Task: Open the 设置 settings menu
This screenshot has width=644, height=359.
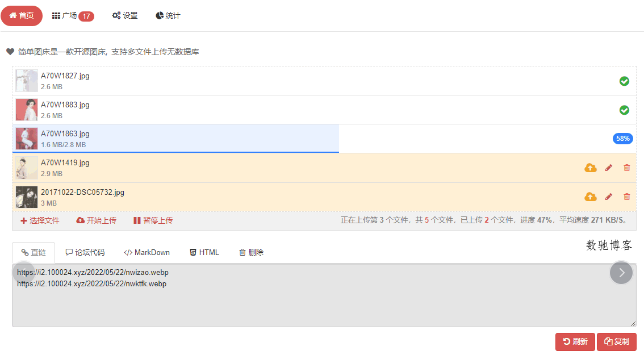Action: (125, 15)
